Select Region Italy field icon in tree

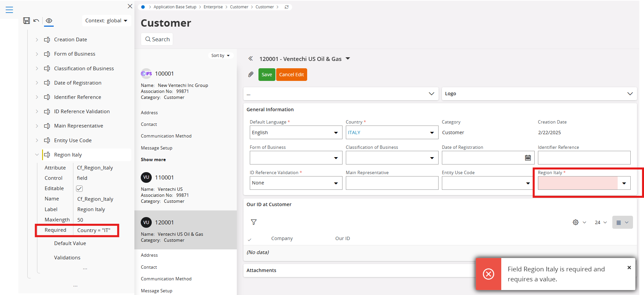tap(47, 155)
